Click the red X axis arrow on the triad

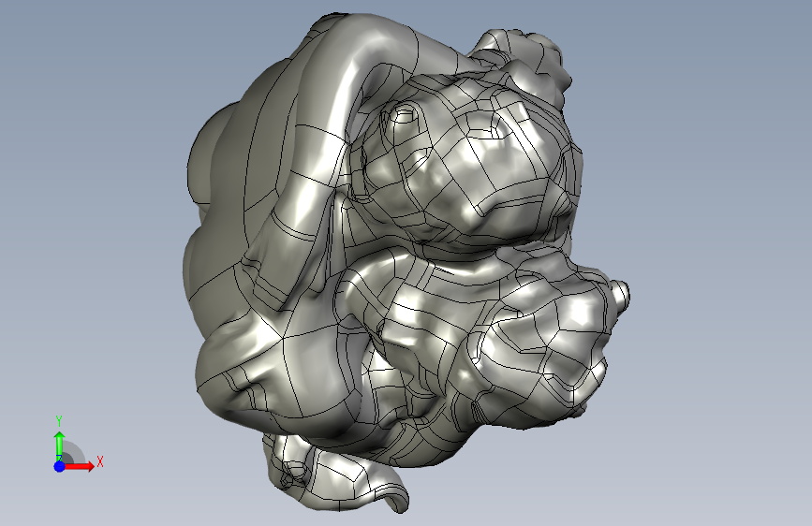pyautogui.click(x=79, y=466)
